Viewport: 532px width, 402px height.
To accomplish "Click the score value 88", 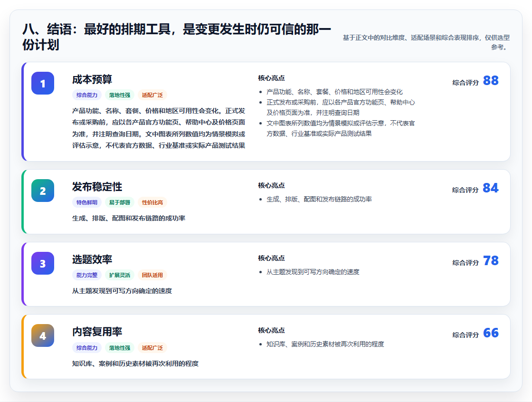I will (491, 80).
